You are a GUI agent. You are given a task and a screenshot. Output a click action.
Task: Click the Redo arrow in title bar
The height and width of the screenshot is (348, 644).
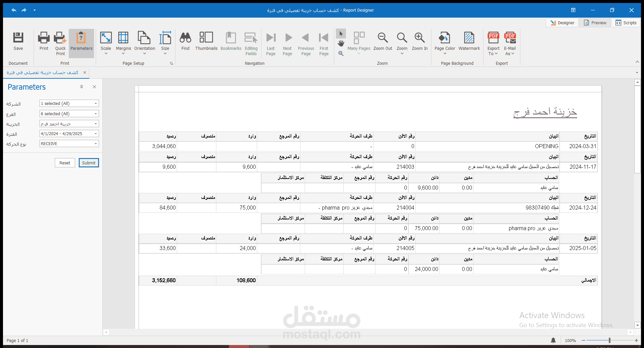pyautogui.click(x=24, y=10)
